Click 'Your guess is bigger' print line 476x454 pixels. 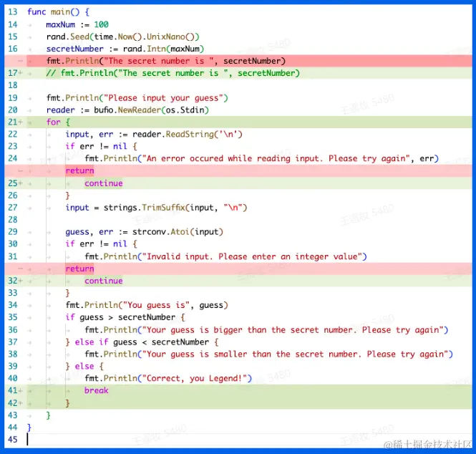[266, 330]
